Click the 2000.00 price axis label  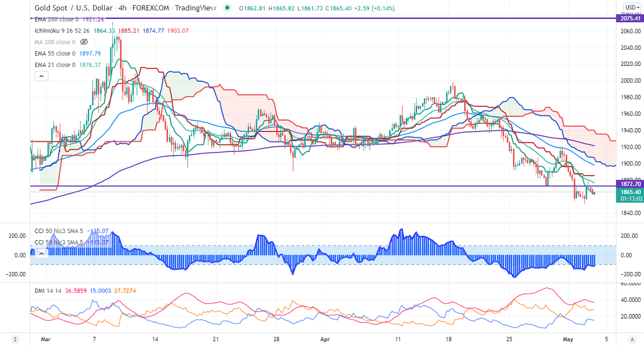pos(630,81)
